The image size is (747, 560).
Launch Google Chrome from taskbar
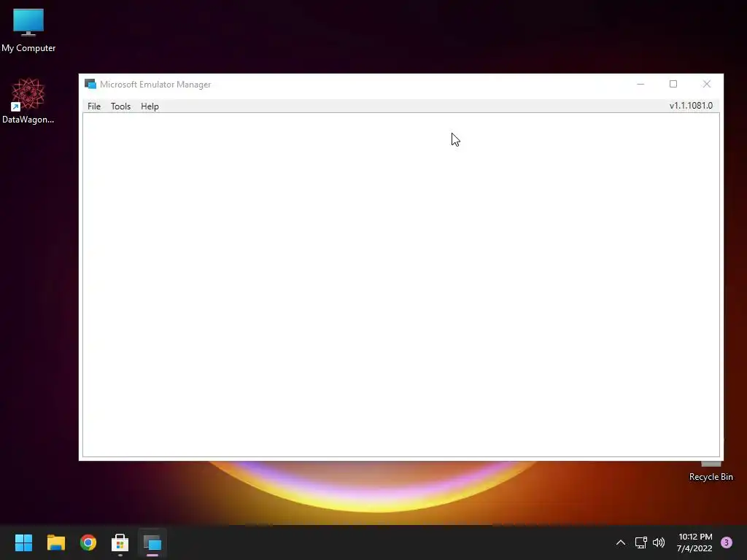coord(88,542)
